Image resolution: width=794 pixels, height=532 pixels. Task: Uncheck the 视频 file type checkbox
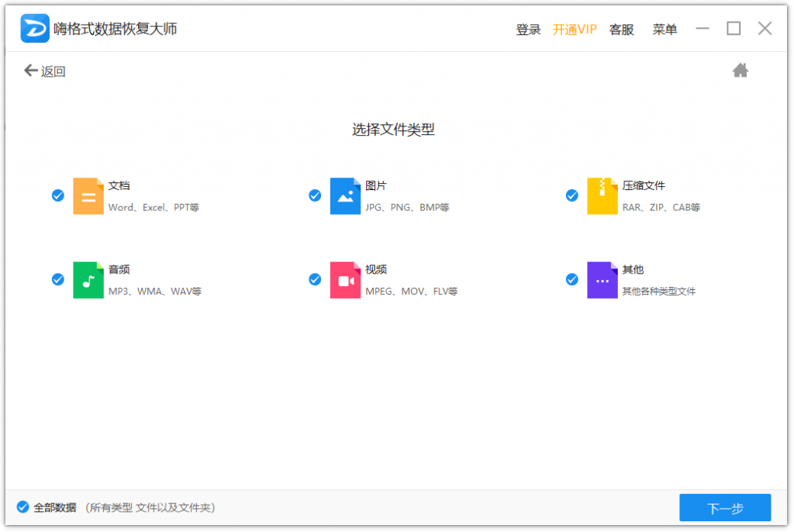pyautogui.click(x=315, y=279)
